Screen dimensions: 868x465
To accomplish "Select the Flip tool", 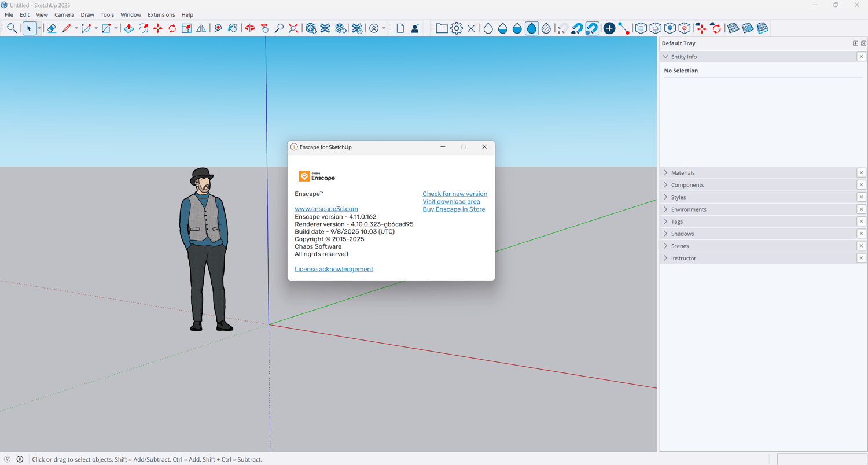I will pyautogui.click(x=201, y=28).
